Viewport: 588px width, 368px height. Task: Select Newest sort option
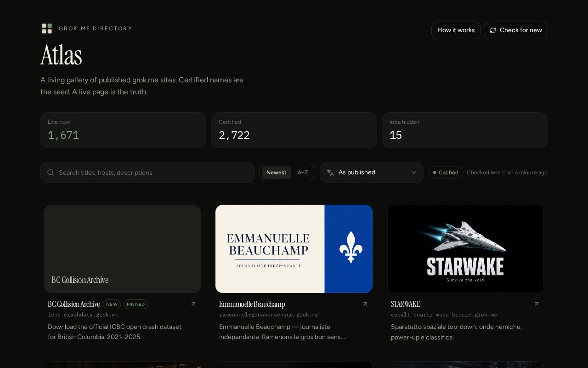pos(277,172)
